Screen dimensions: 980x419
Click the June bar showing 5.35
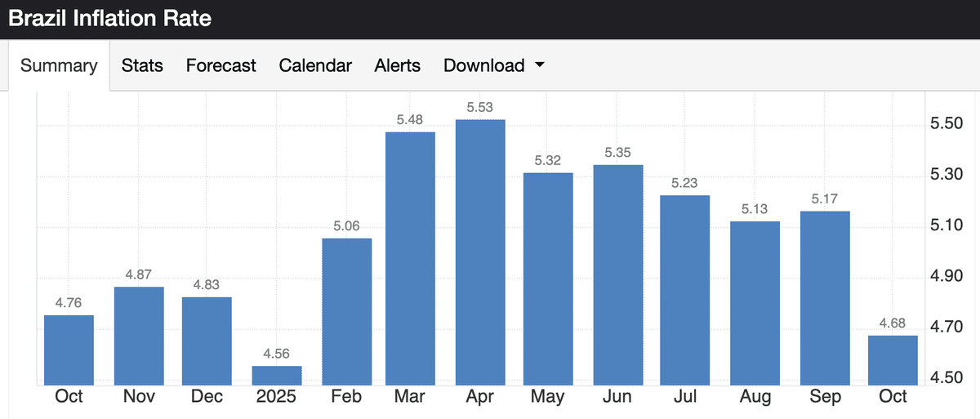point(618,274)
